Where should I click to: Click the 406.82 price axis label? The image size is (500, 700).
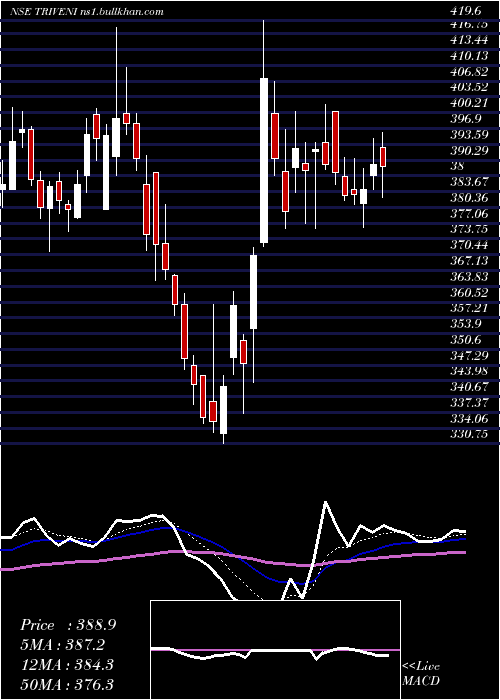(x=469, y=72)
